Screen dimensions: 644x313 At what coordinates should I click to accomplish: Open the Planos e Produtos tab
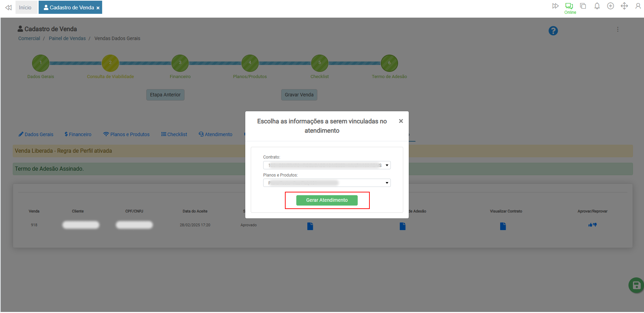pyautogui.click(x=126, y=134)
